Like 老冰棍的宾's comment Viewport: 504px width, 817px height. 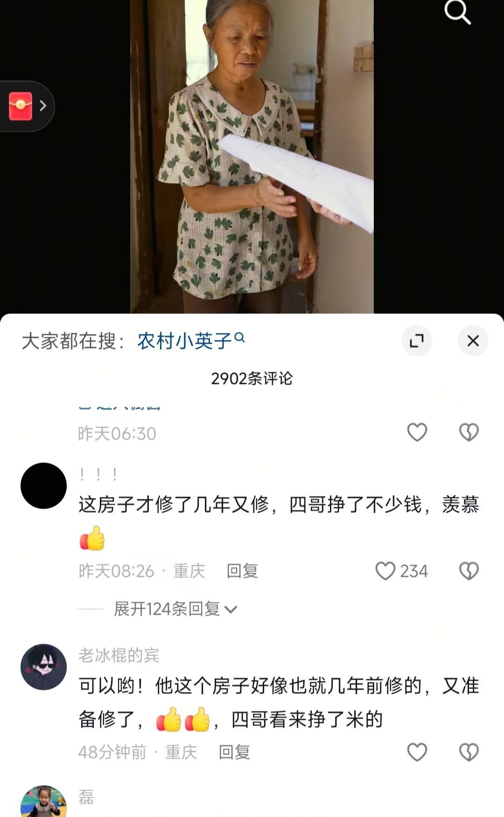(x=417, y=752)
